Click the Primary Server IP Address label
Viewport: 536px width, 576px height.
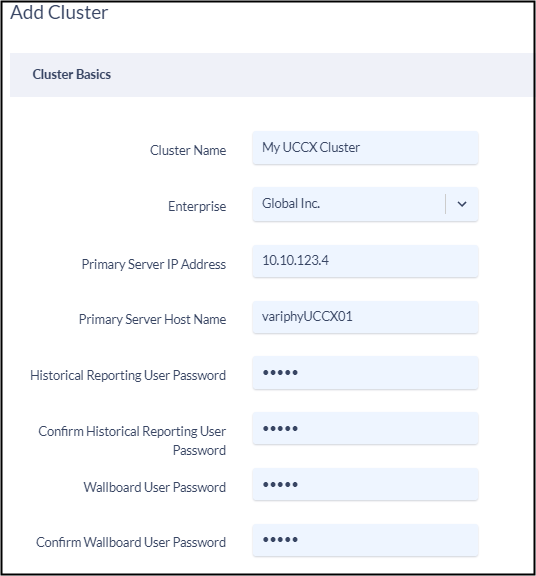pyautogui.click(x=154, y=264)
